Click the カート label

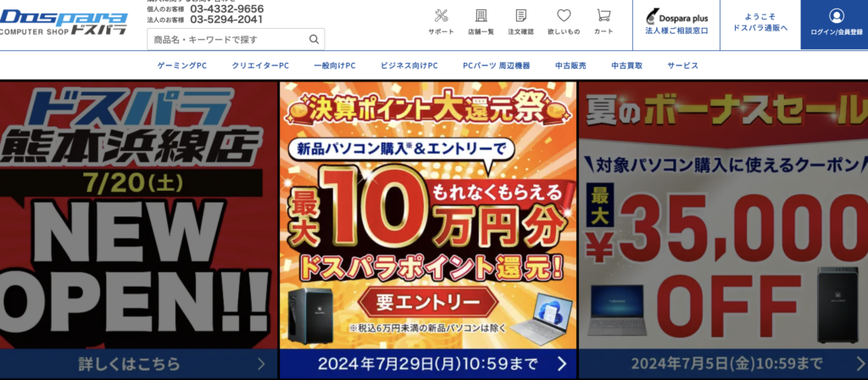pyautogui.click(x=604, y=31)
